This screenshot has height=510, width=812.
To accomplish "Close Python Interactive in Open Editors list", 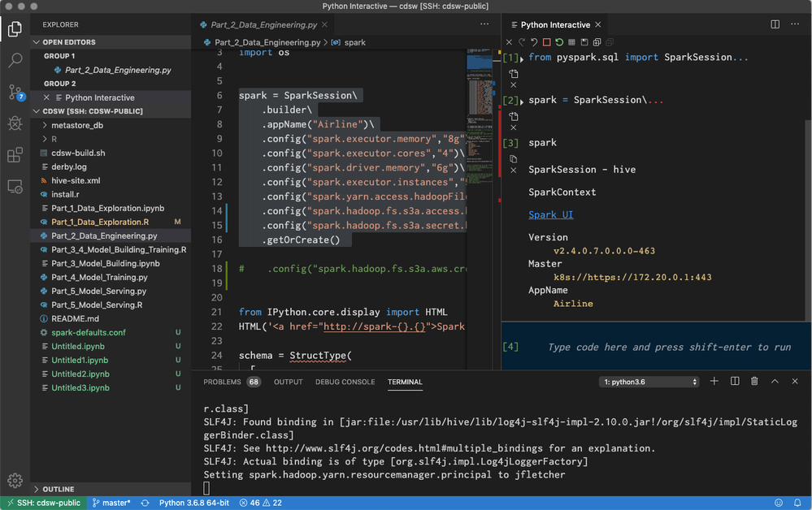I will click(x=46, y=97).
